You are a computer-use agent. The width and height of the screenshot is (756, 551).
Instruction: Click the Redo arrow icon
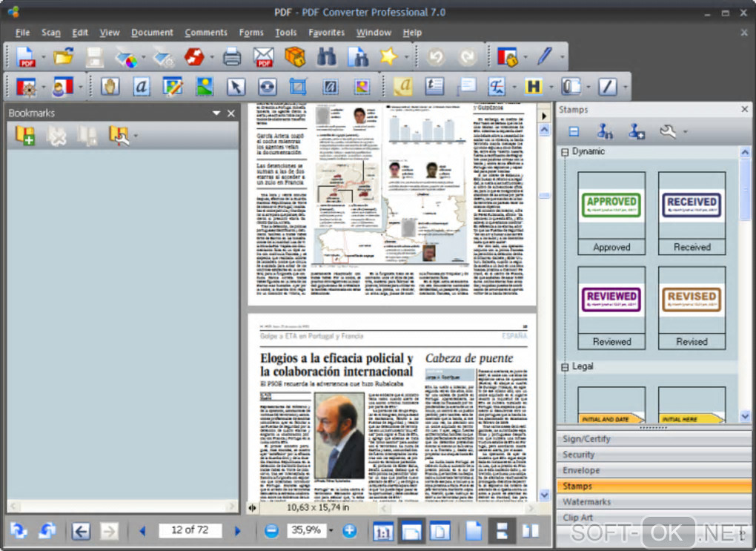pyautogui.click(x=467, y=57)
